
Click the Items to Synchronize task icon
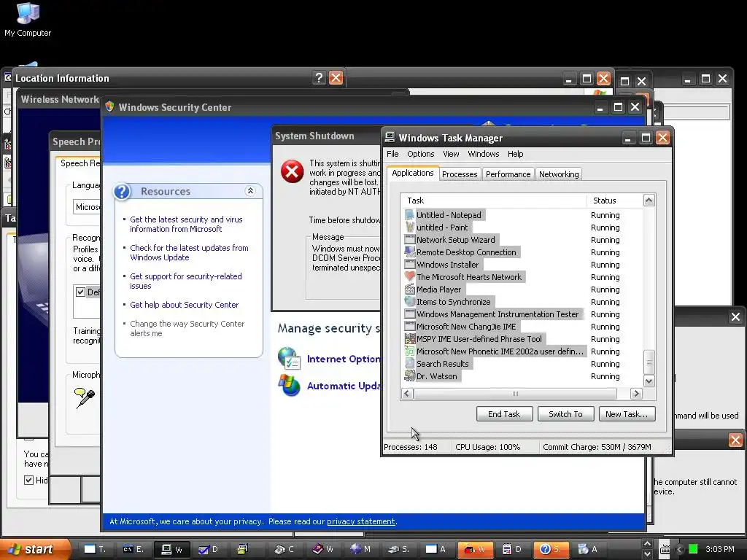click(409, 301)
